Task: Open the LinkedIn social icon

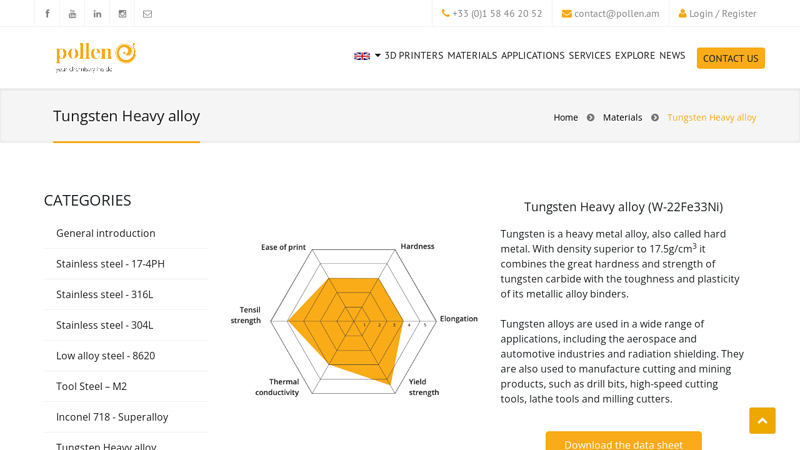Action: pyautogui.click(x=97, y=14)
